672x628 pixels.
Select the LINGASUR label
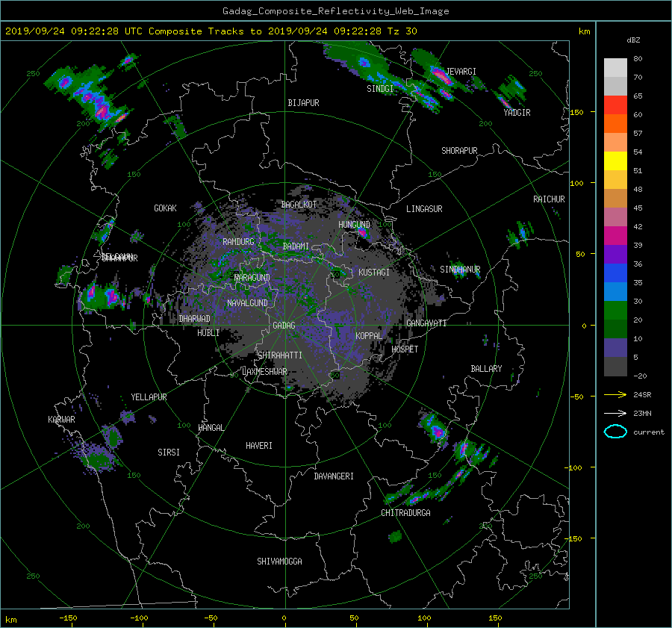(x=424, y=209)
